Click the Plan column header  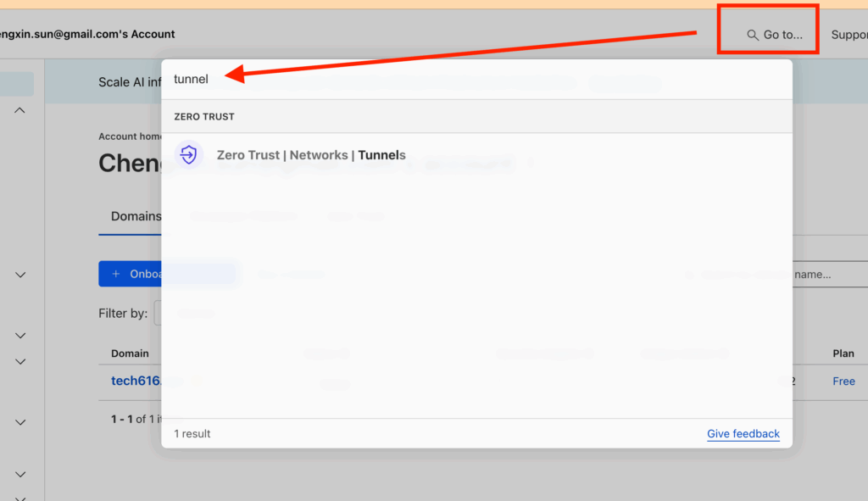(843, 353)
